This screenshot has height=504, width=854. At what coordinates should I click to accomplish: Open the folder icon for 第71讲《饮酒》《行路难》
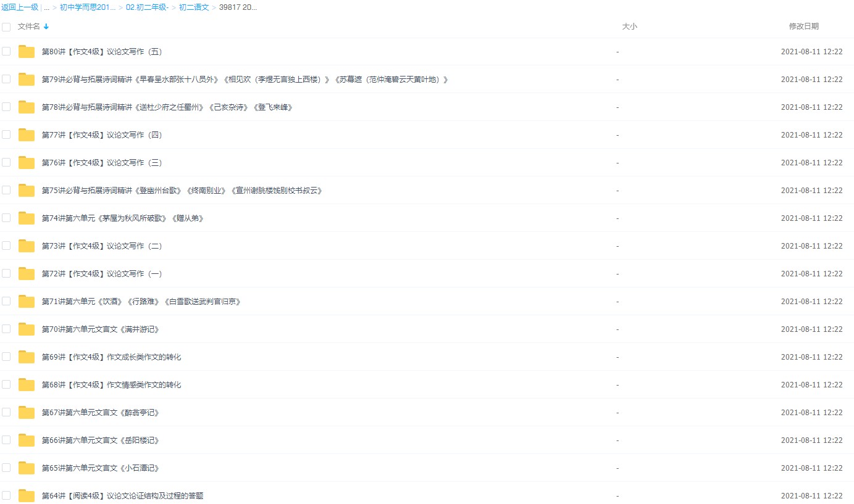coord(25,301)
